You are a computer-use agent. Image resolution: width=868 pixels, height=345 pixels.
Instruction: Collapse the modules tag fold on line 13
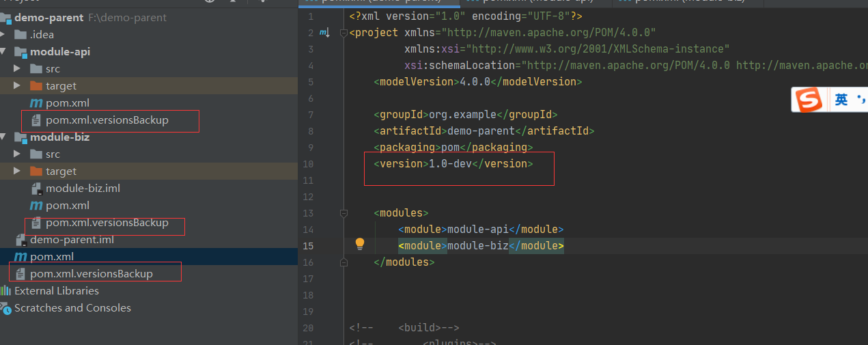pyautogui.click(x=344, y=213)
